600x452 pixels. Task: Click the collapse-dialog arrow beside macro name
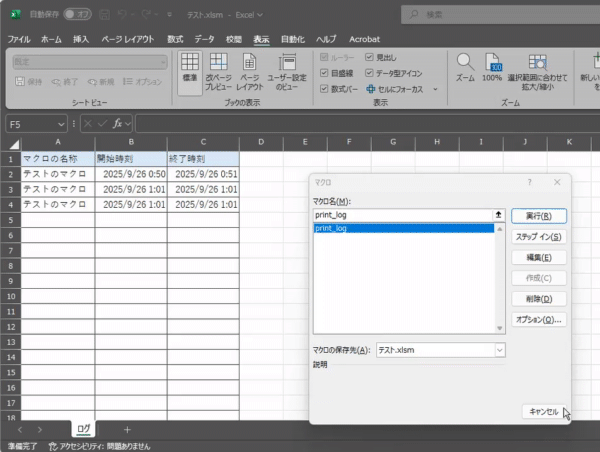pyautogui.click(x=498, y=215)
